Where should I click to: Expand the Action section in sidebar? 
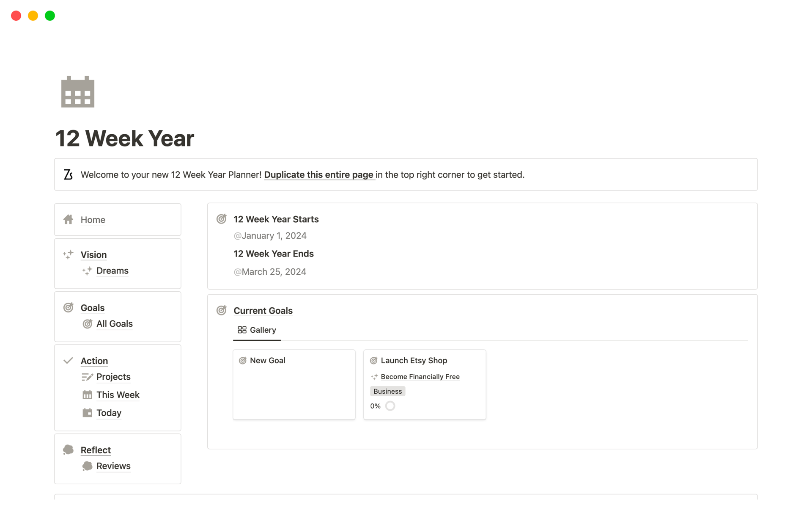click(x=93, y=361)
